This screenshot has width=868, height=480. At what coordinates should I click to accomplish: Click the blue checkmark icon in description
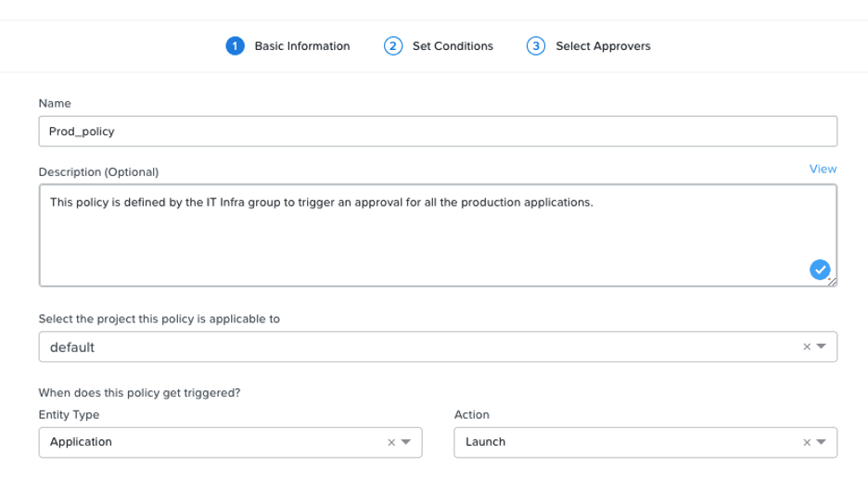tap(820, 270)
